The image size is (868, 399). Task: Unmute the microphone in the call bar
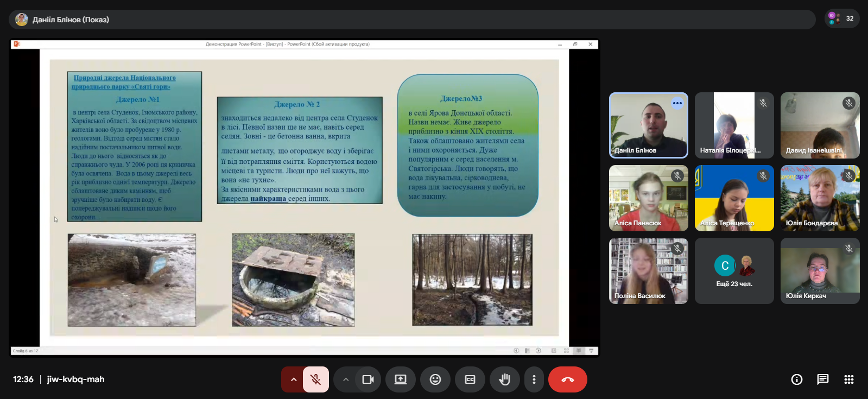pos(315,379)
